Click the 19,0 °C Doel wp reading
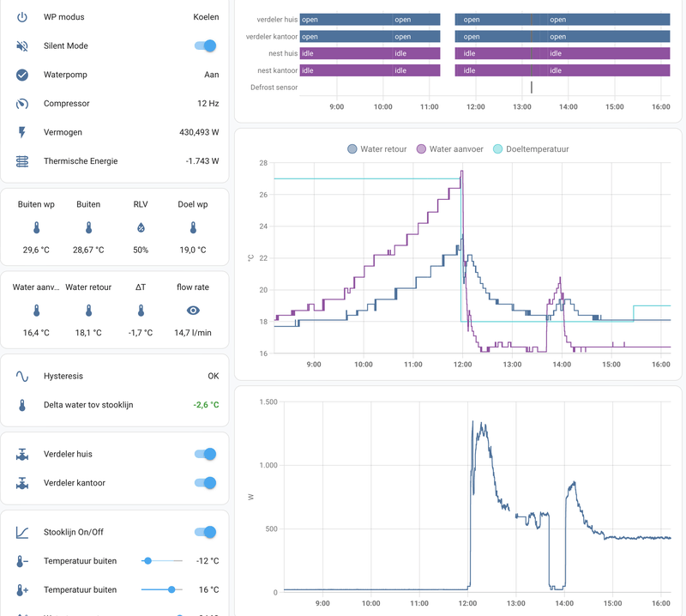 point(193,250)
